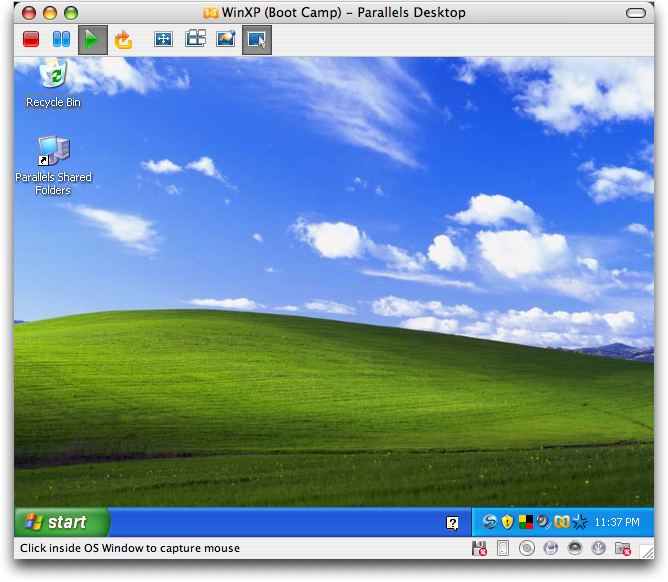Open the Recycle Bin desktop icon
668x582 pixels.
tap(53, 84)
